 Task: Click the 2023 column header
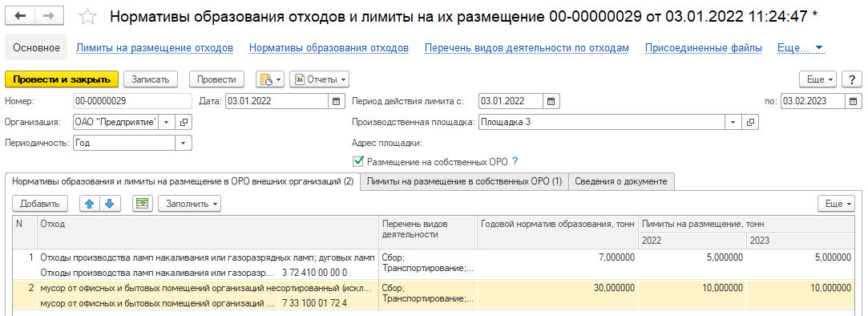[x=800, y=241]
